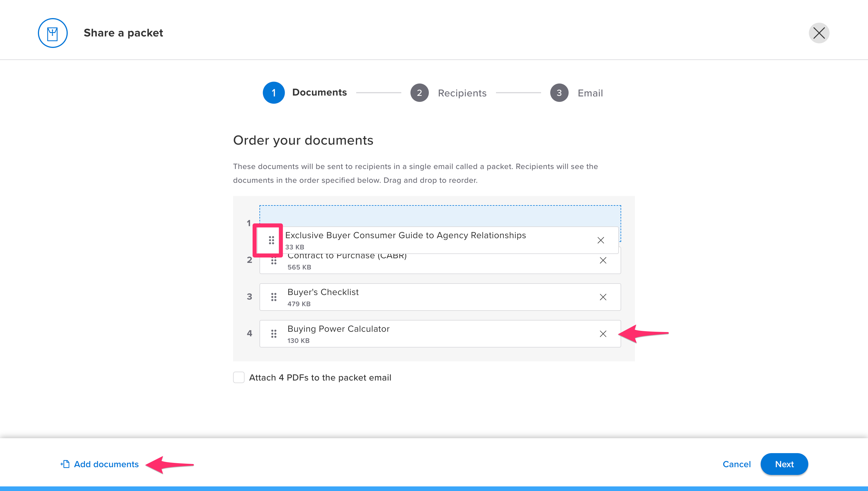Click the dashed drop zone above document one
Screen dimensions: 868x491
coord(438,216)
